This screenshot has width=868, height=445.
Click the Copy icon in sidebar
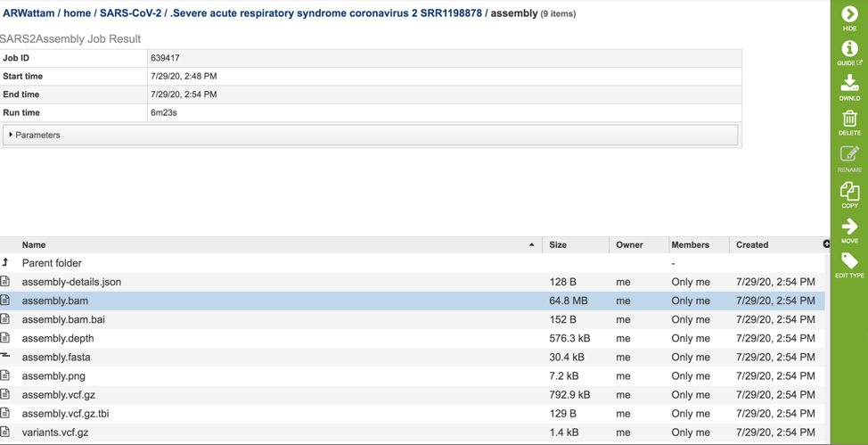848,192
